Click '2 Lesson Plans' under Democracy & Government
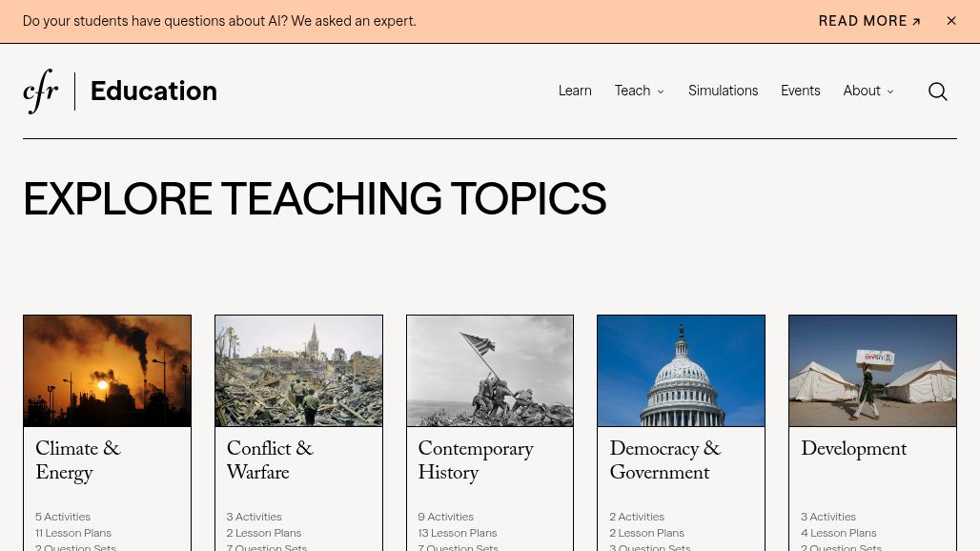 coord(647,533)
